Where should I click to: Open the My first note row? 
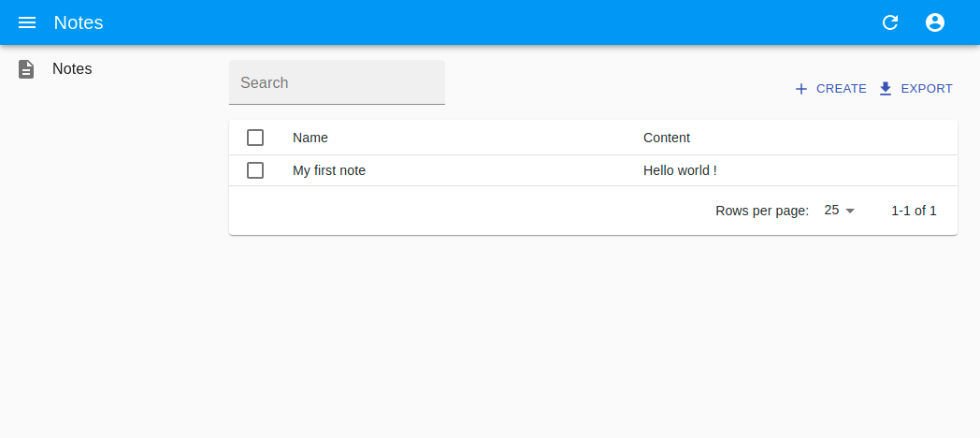coord(329,170)
